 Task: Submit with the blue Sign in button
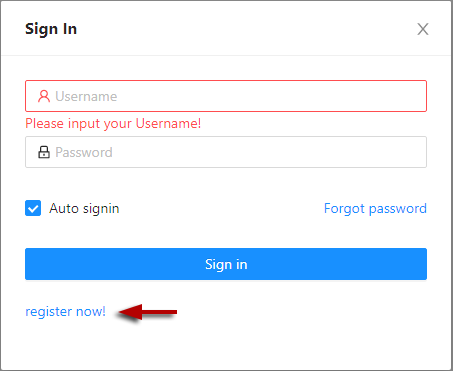226,264
